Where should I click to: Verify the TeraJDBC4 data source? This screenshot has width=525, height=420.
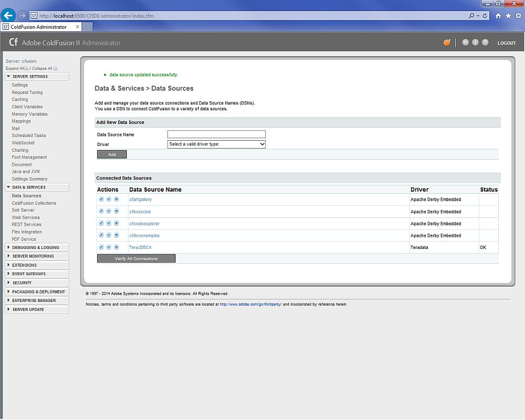click(109, 247)
